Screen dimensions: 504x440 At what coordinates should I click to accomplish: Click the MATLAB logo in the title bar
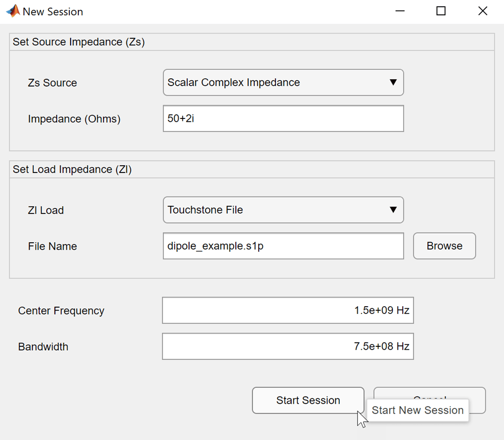pos(13,11)
